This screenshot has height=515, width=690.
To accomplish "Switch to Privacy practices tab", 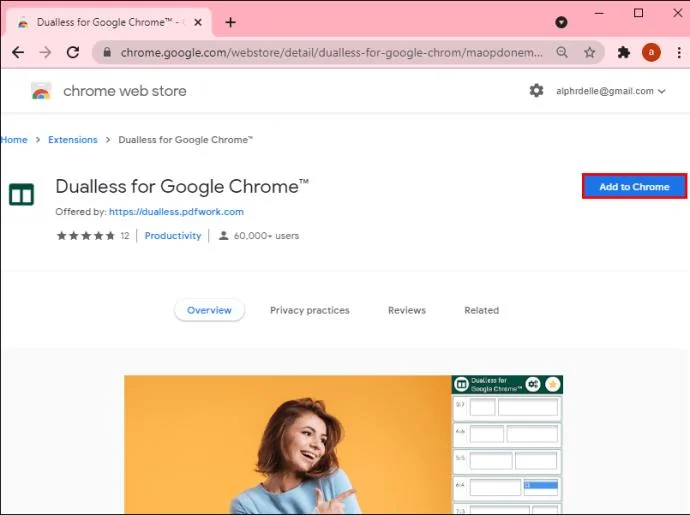I will (x=310, y=310).
